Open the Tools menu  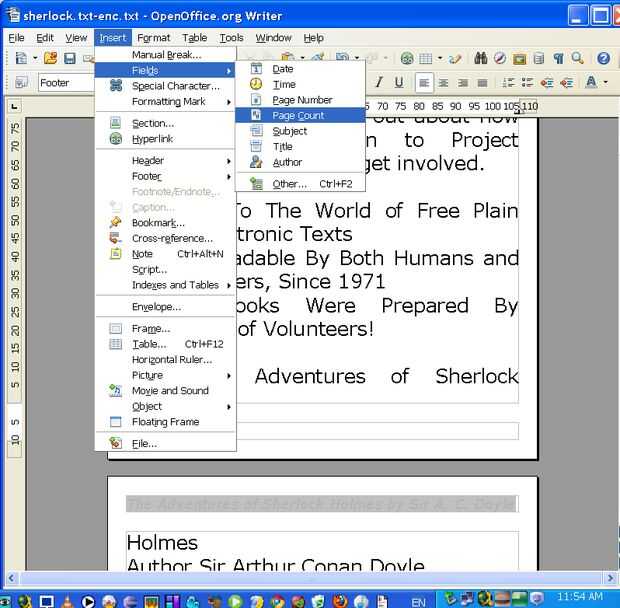point(231,38)
